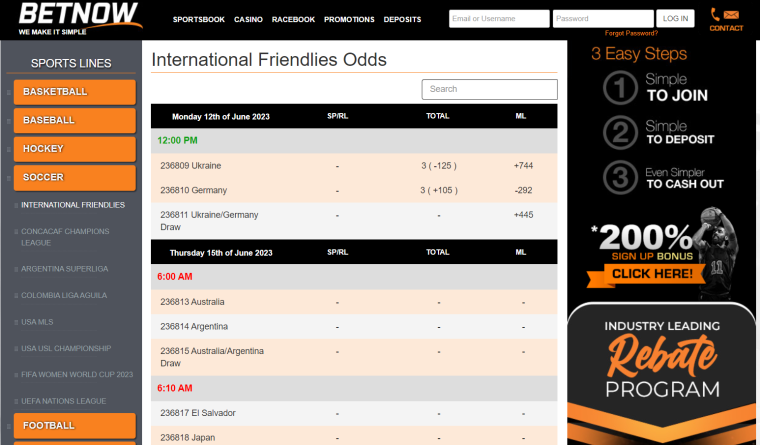
Task: Click Germany moneyline -292
Action: click(x=523, y=191)
